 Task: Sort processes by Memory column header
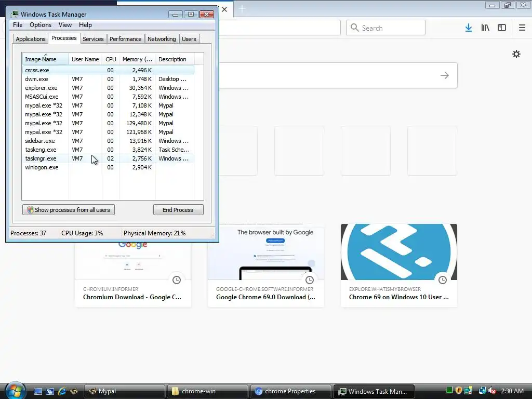click(137, 59)
